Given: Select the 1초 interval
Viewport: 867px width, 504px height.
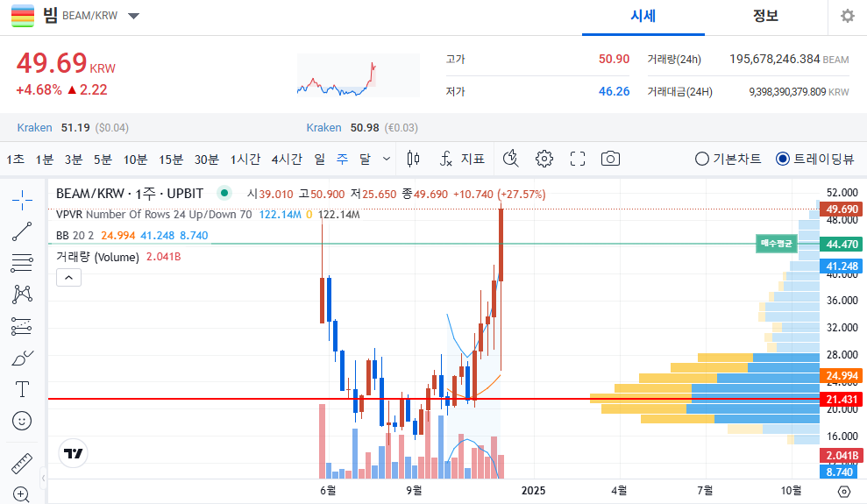Looking at the screenshot, I should (x=16, y=160).
